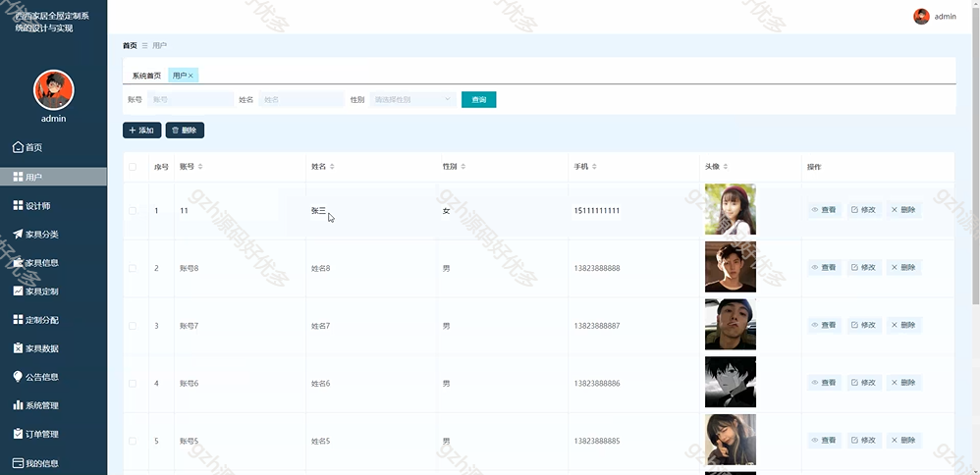The width and height of the screenshot is (980, 475).
Task: Click 删除 for the 账号7 row
Action: pyautogui.click(x=903, y=325)
